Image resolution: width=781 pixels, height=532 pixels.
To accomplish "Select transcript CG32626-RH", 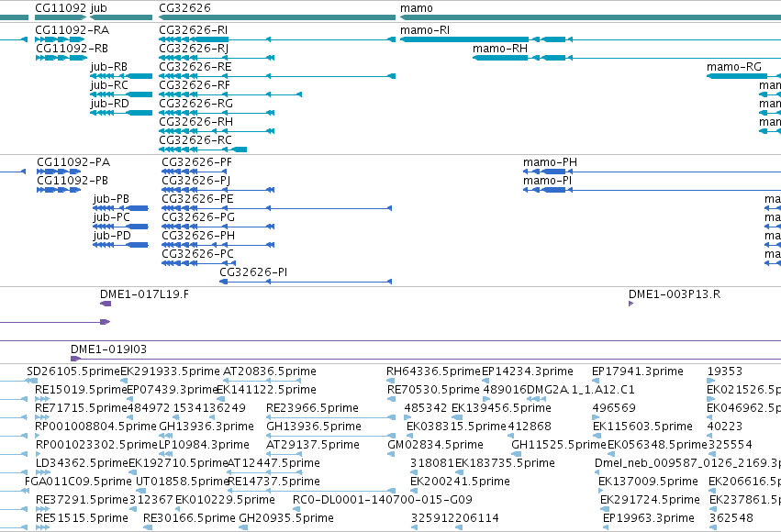I will coord(195,122).
